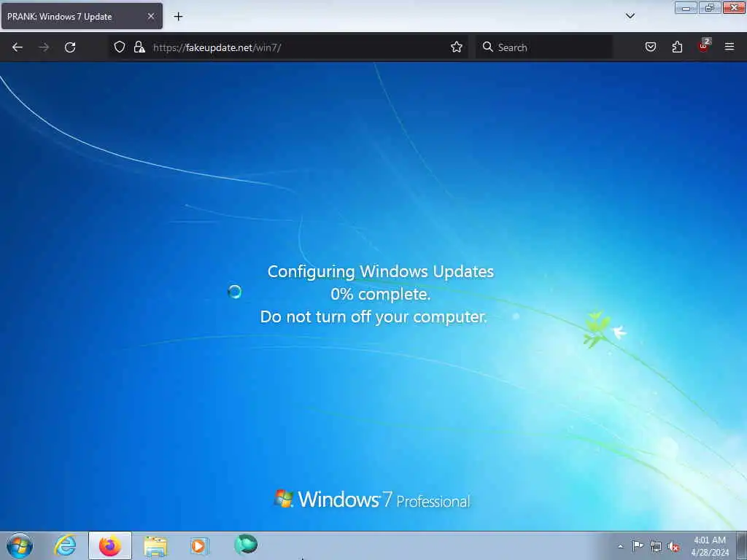Switch to Firefox in the taskbar
The image size is (747, 560).
tap(110, 545)
